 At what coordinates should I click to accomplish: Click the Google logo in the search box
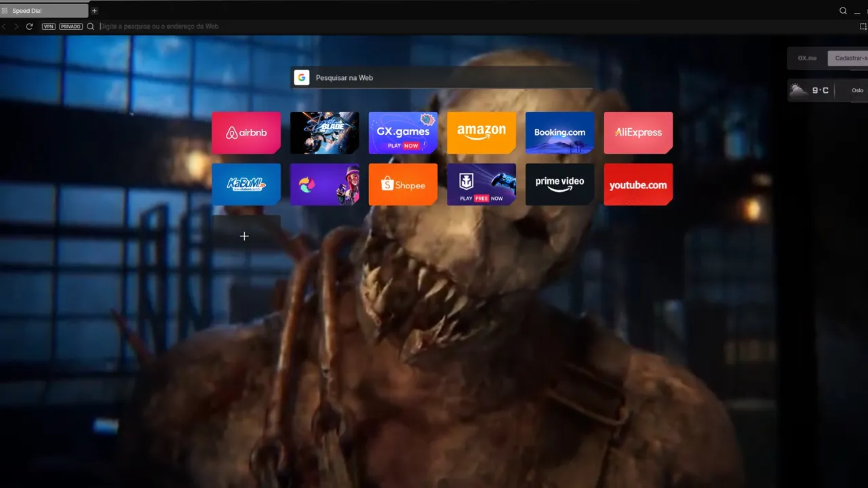(302, 77)
